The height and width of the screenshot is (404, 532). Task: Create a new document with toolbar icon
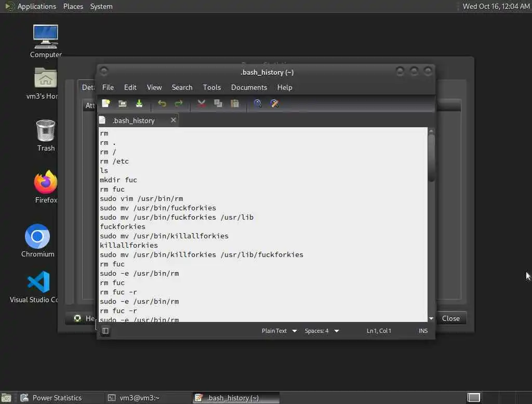pyautogui.click(x=106, y=103)
